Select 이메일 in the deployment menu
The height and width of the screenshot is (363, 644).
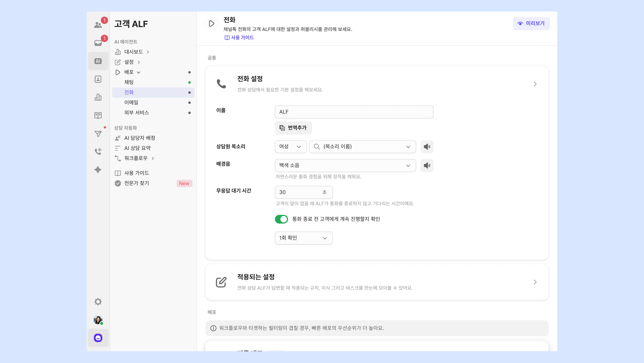(x=131, y=103)
